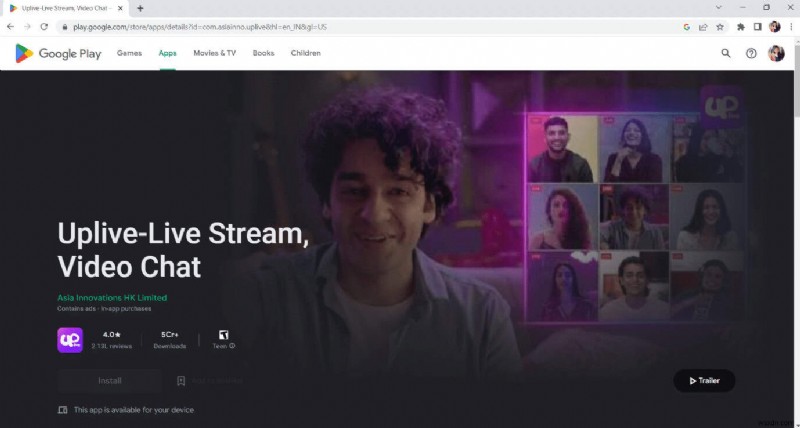Click the Uplive-Live Stream, Video Chat title
Viewport: 800px width, 428px height.
[x=184, y=250]
